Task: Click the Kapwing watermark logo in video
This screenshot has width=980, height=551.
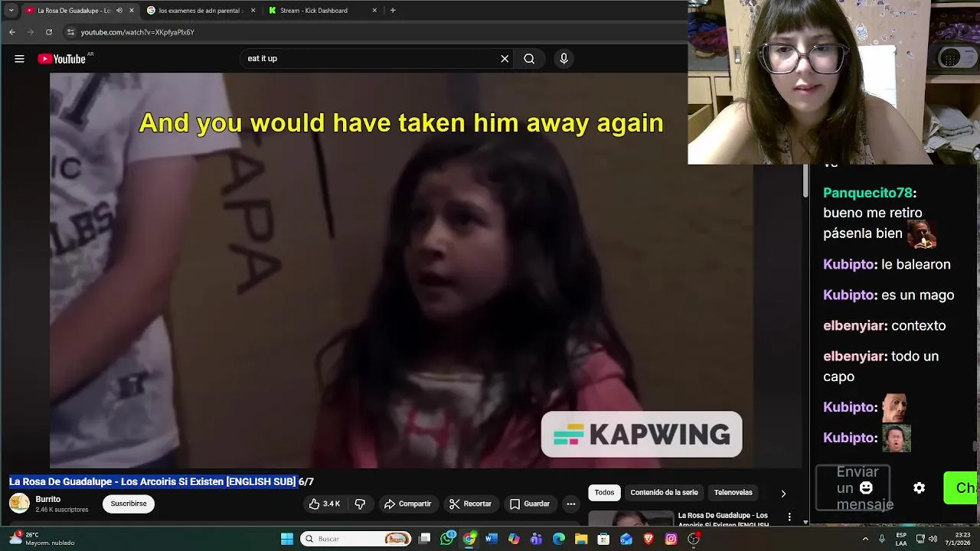Action: pos(642,435)
